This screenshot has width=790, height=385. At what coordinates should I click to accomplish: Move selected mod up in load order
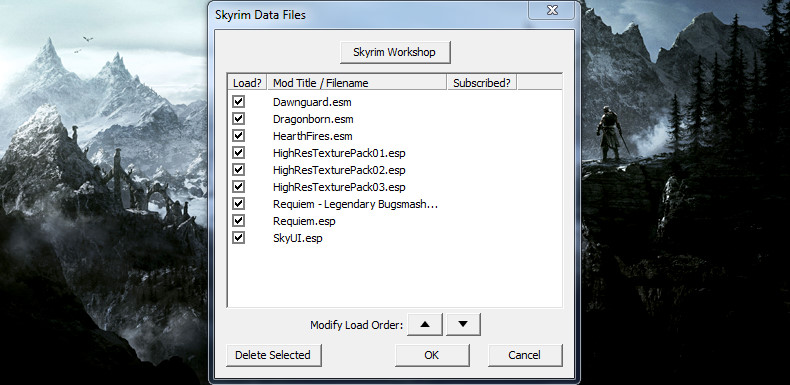(425, 325)
